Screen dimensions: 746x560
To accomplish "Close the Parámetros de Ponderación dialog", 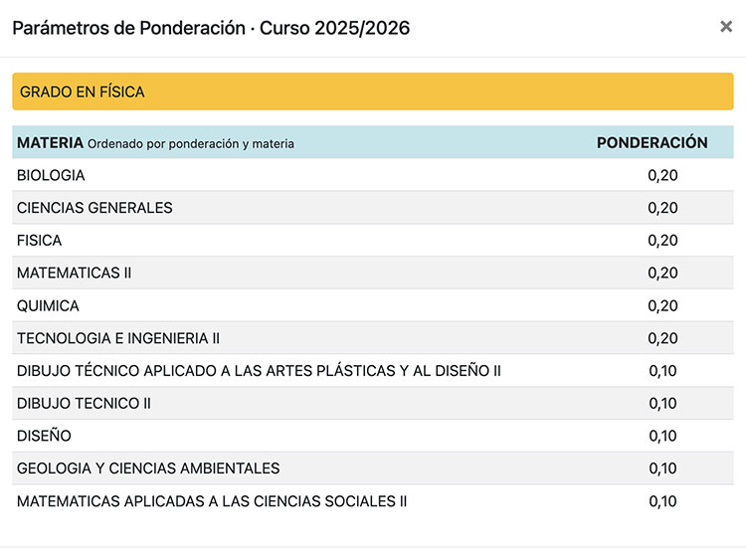I will click(726, 27).
